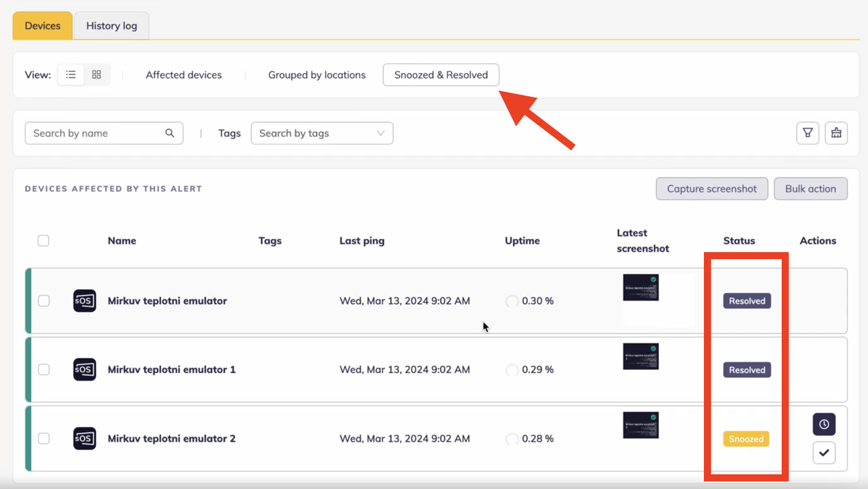The height and width of the screenshot is (489, 868).
Task: Select all devices with header checkbox
Action: [x=43, y=241]
